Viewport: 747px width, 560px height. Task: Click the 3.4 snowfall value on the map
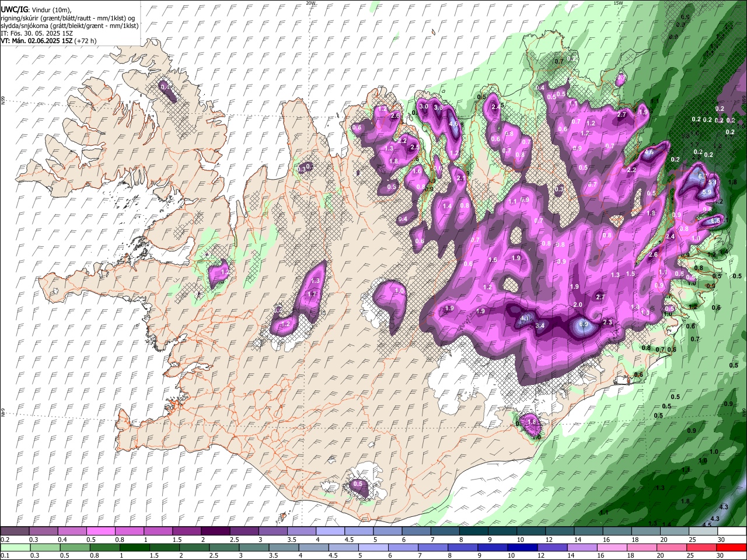click(x=540, y=325)
